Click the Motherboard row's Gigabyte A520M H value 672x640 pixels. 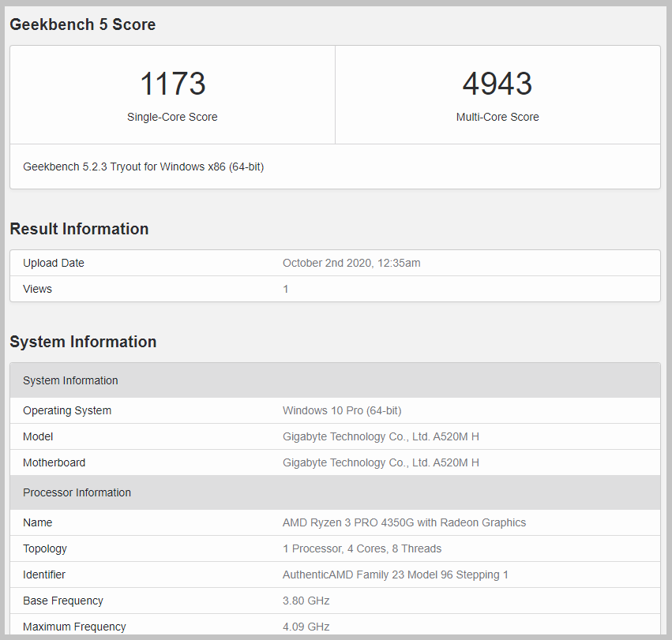(381, 462)
